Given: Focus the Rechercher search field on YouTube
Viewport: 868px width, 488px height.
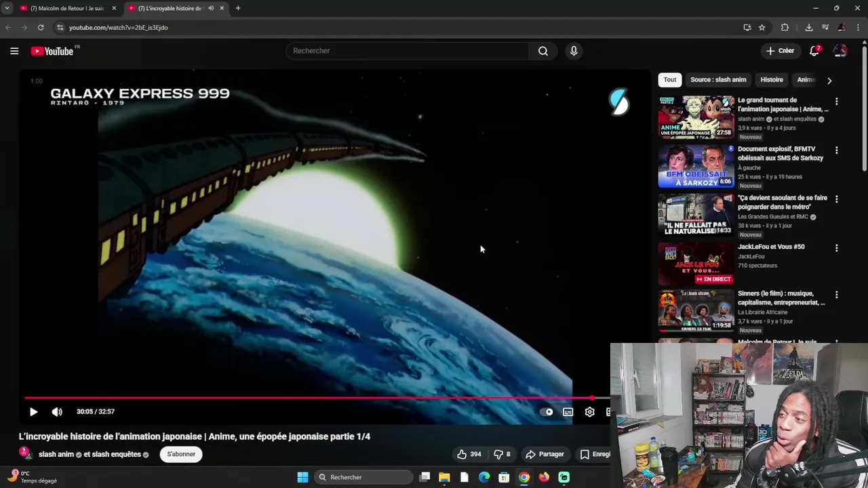Looking at the screenshot, I should 408,51.
